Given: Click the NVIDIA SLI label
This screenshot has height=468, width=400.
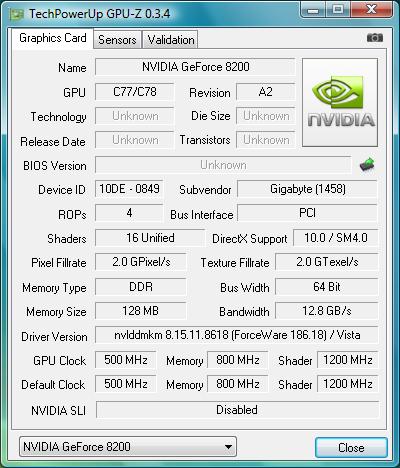Looking at the screenshot, I should [x=58, y=410].
